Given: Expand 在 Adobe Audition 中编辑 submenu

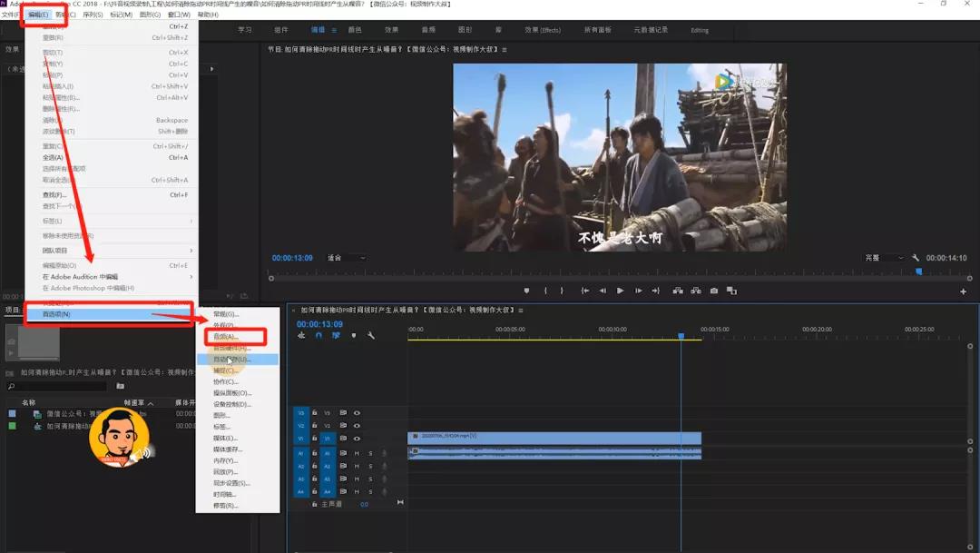Looking at the screenshot, I should (x=117, y=276).
